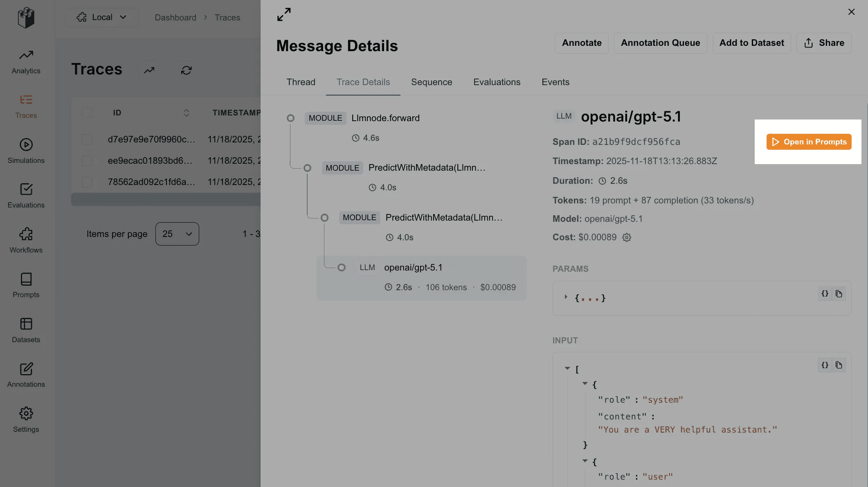Click the Annotation Queue button
The image size is (868, 487).
click(660, 43)
